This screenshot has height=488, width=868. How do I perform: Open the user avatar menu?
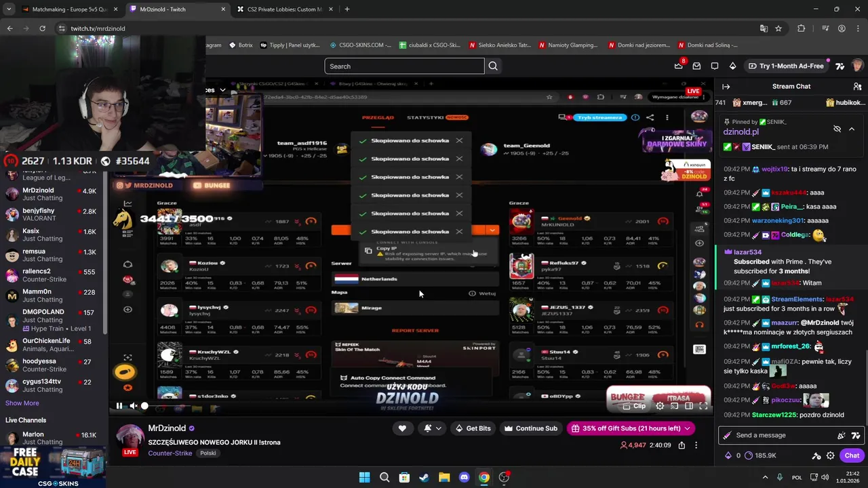click(x=857, y=66)
